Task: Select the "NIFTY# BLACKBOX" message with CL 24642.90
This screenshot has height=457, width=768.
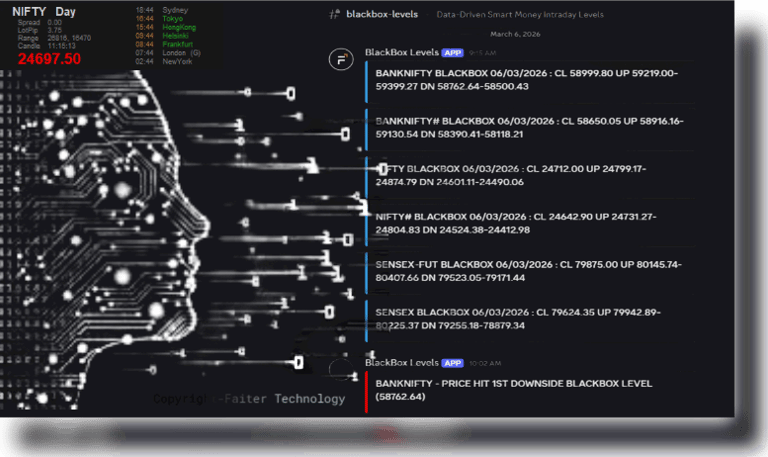Action: pos(516,223)
